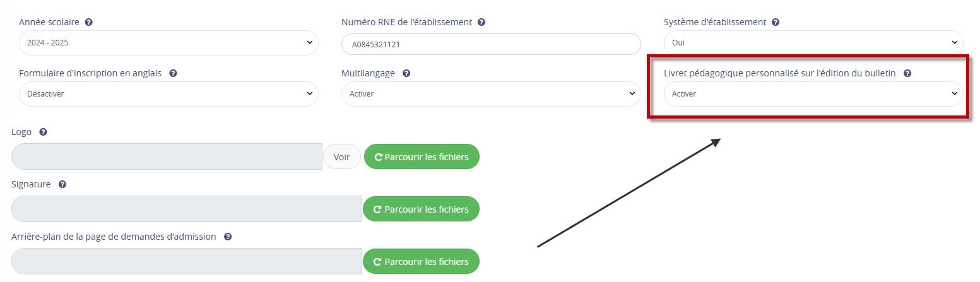Screen dimensions: 980x282
Task: Click the Signature file path field
Action: tap(187, 209)
